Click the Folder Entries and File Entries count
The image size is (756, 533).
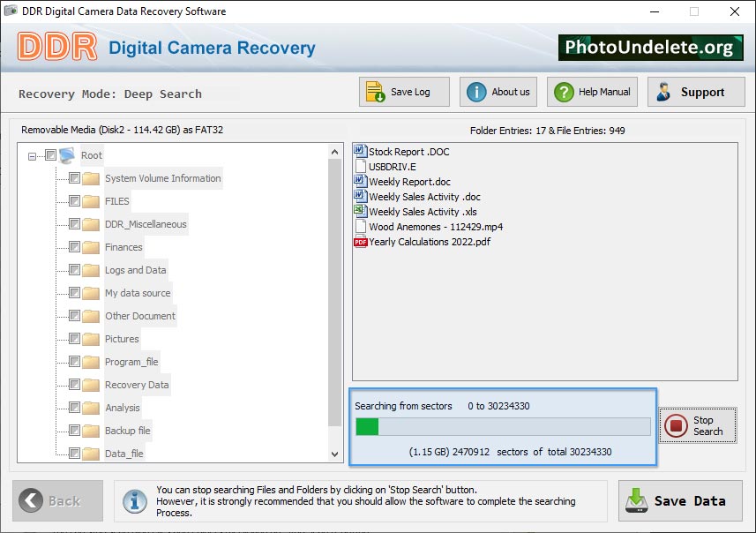tap(547, 131)
